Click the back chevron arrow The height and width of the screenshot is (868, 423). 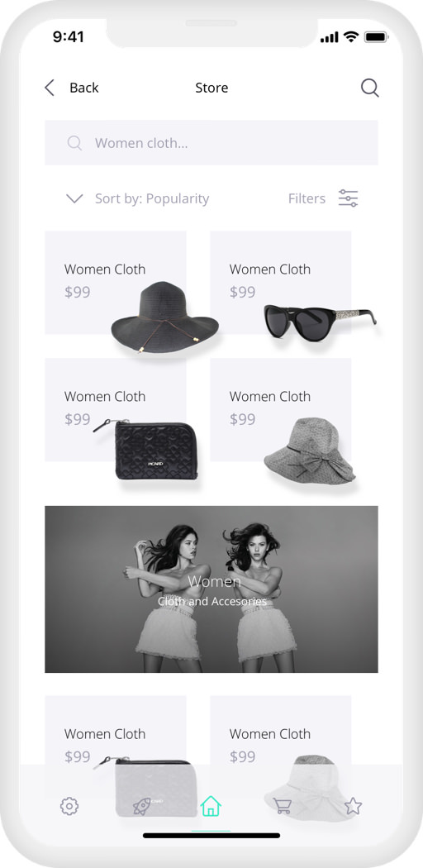tap(50, 88)
